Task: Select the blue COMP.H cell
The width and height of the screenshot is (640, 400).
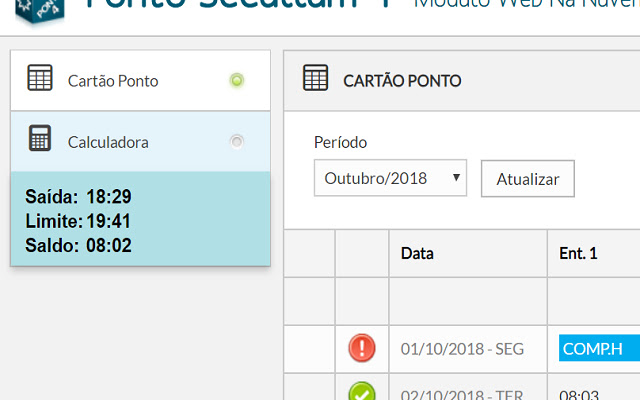Action: click(x=598, y=349)
